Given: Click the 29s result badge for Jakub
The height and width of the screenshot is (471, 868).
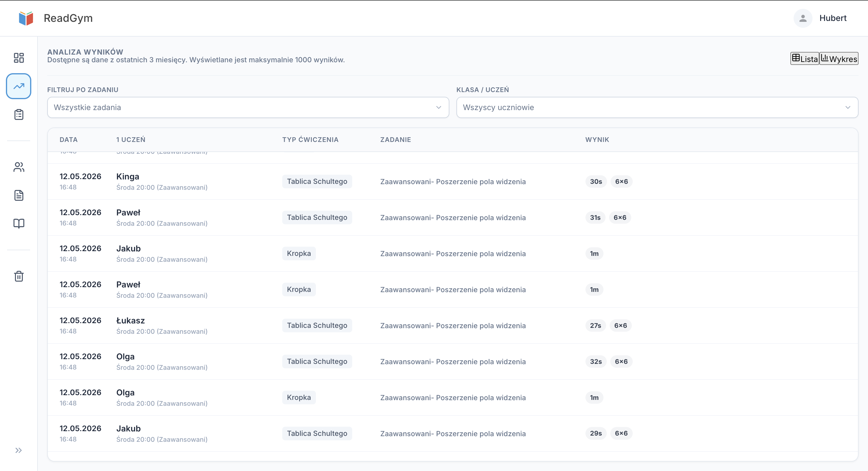Looking at the screenshot, I should pyautogui.click(x=596, y=433).
